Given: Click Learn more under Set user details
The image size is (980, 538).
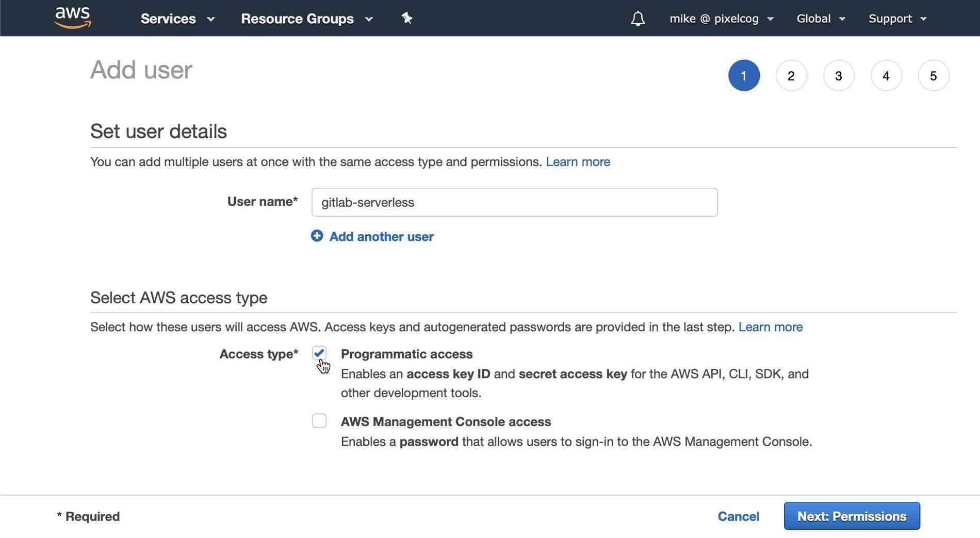Looking at the screenshot, I should pos(578,162).
